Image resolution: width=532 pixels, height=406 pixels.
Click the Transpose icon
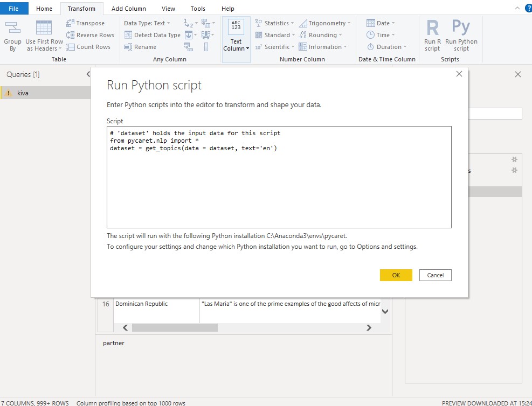coord(70,23)
